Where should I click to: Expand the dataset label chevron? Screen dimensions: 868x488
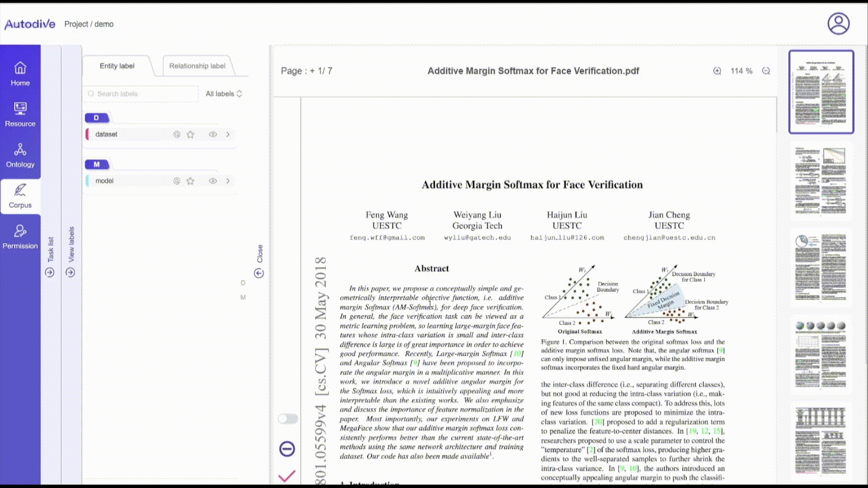[228, 134]
